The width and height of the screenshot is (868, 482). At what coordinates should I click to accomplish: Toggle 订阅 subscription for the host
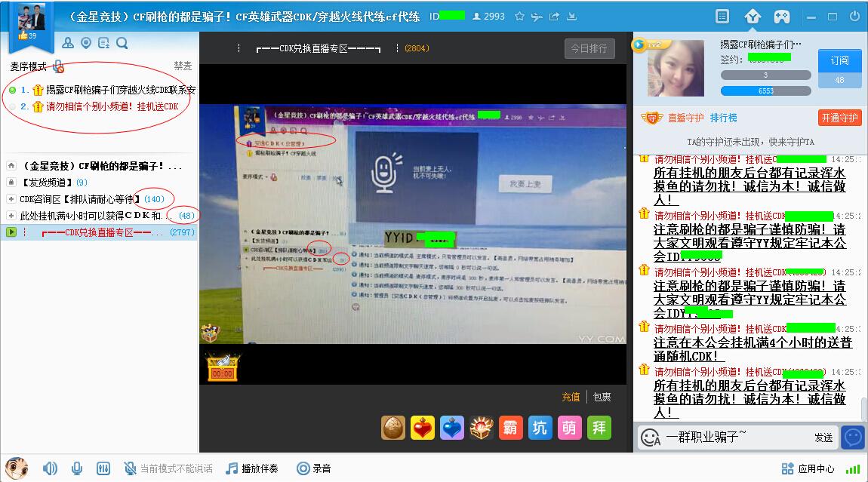(839, 60)
